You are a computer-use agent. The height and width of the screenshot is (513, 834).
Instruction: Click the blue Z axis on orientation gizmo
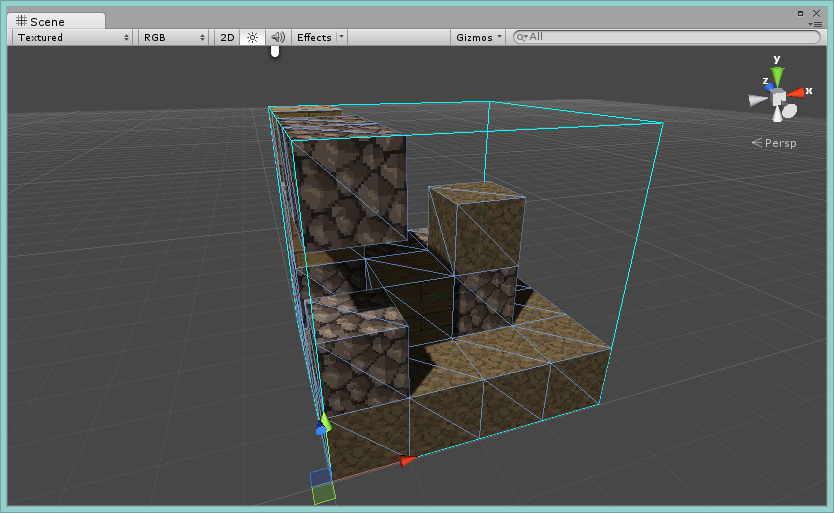pos(771,88)
